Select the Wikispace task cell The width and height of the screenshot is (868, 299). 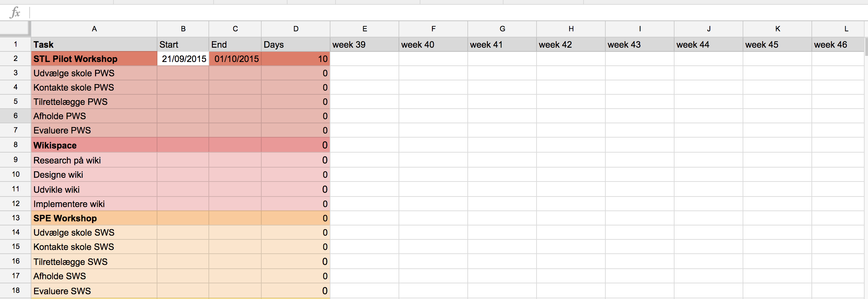[94, 145]
